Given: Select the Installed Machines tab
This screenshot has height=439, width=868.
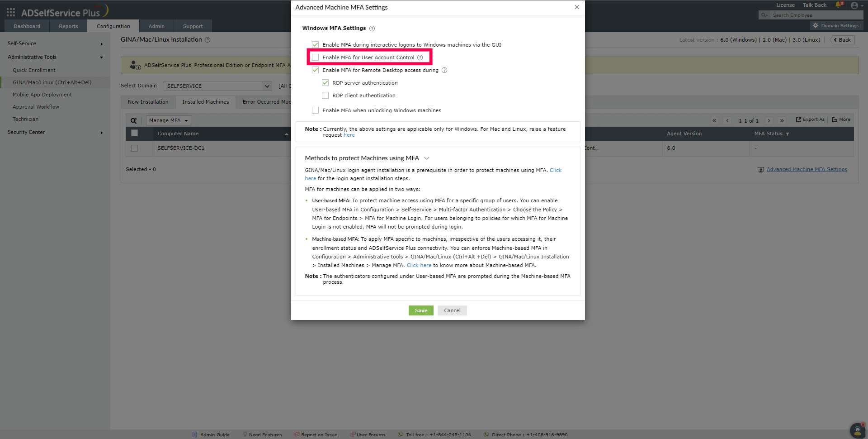Looking at the screenshot, I should click(x=206, y=102).
